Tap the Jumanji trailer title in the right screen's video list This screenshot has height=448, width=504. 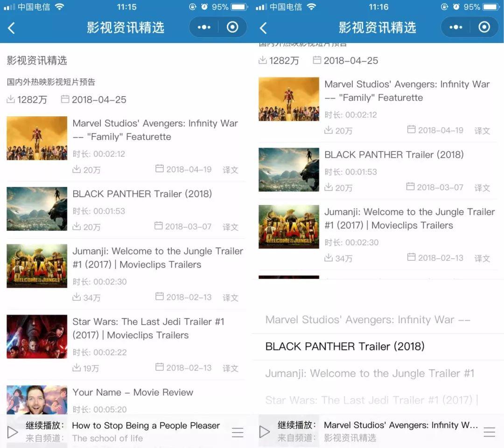410,219
